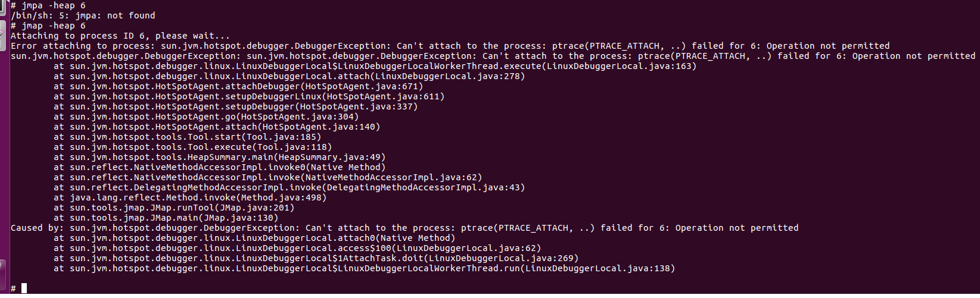Click the Tool.start(Tool.java:185) line
This screenshot has width=980, height=298.
[x=188, y=137]
